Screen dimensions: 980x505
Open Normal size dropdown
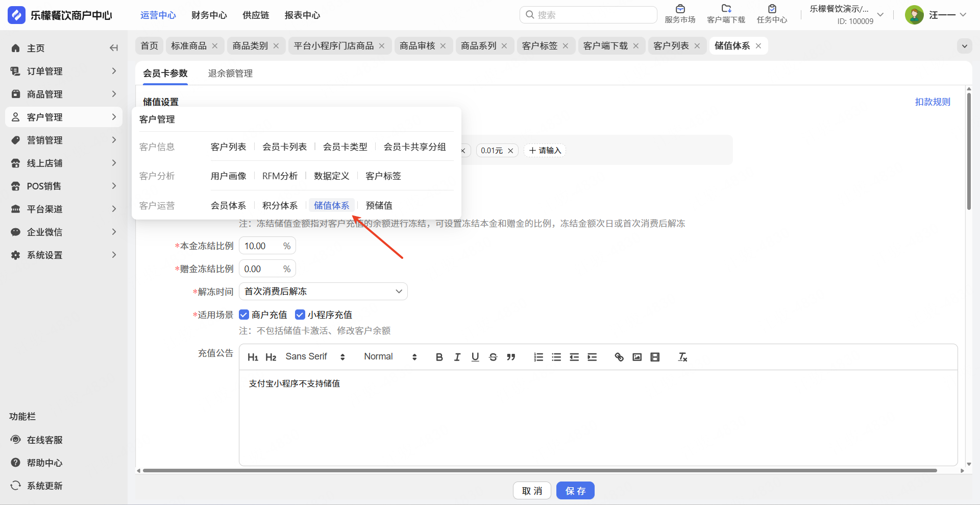(390, 357)
